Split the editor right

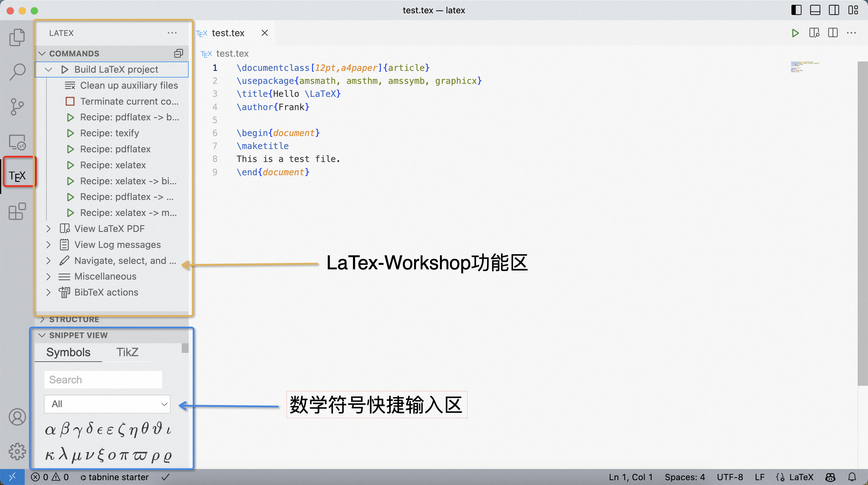pyautogui.click(x=833, y=33)
